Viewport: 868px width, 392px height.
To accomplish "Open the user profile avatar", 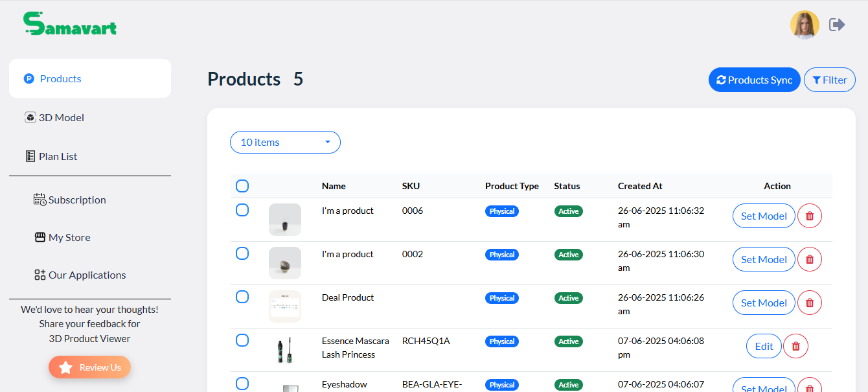I will click(x=805, y=25).
